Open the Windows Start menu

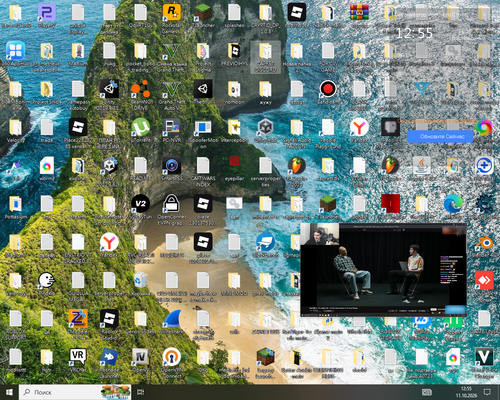[9, 392]
